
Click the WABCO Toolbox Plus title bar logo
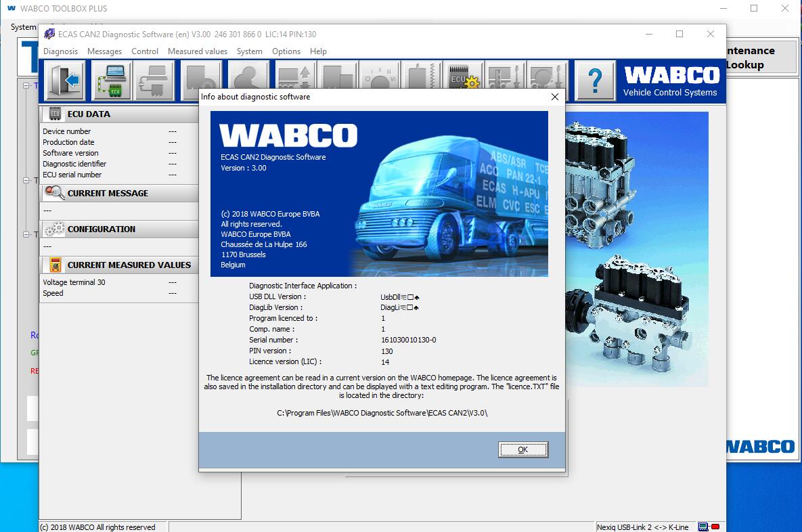tap(12, 8)
